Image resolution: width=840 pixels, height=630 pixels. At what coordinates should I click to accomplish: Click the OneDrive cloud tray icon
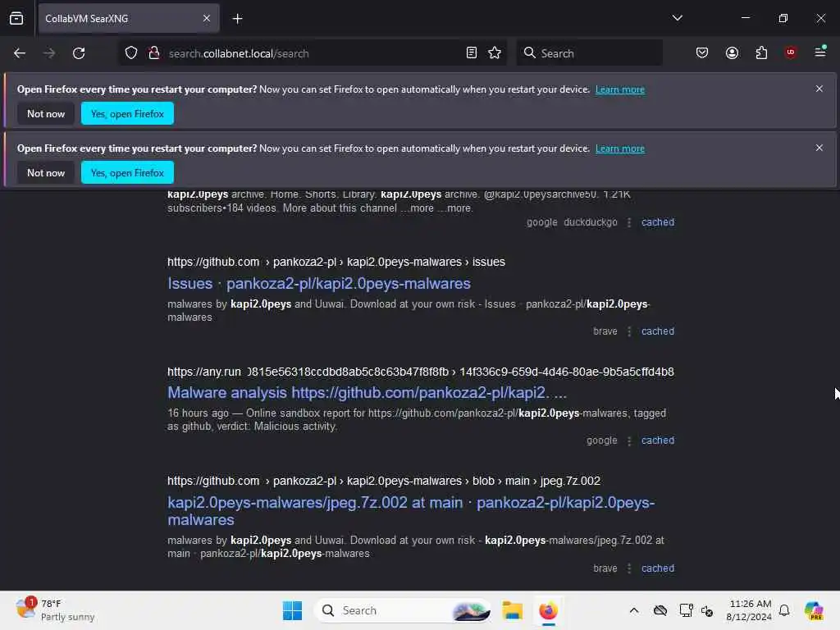[660, 610]
